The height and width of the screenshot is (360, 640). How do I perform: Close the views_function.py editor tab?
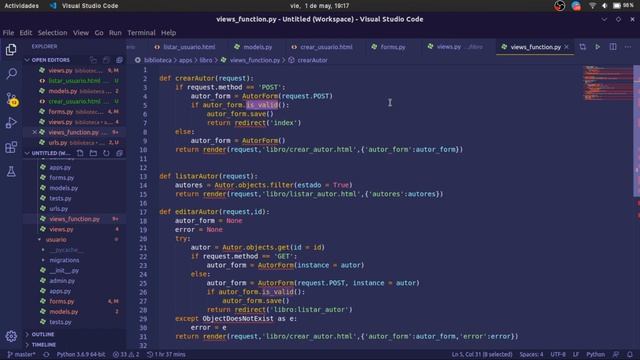[x=566, y=47]
